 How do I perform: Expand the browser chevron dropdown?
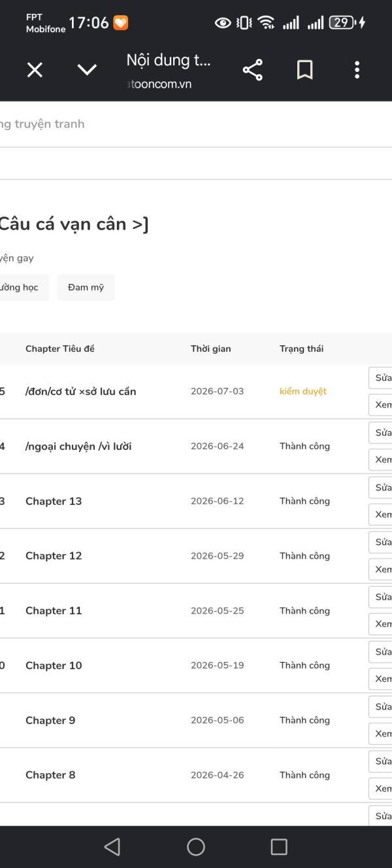point(88,70)
